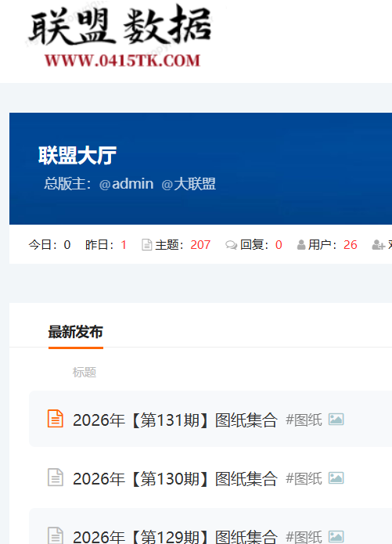Open post 2026年【第131期】图纸集合
This screenshot has height=544, width=392.
tap(175, 420)
